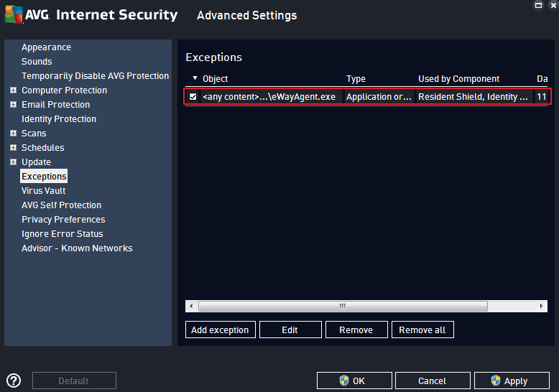559x392 pixels.
Task: Click the scrollbar right arrow
Action: coord(542,306)
